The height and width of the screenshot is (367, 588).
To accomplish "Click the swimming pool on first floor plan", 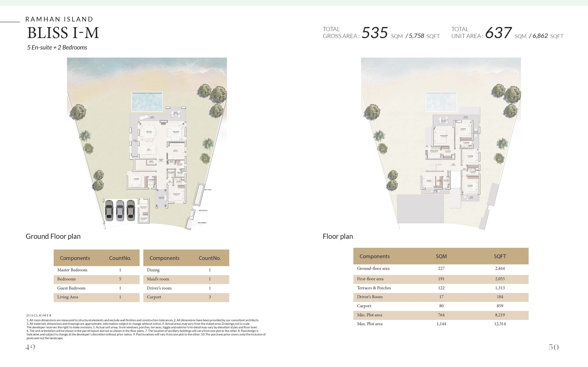I will [x=441, y=102].
